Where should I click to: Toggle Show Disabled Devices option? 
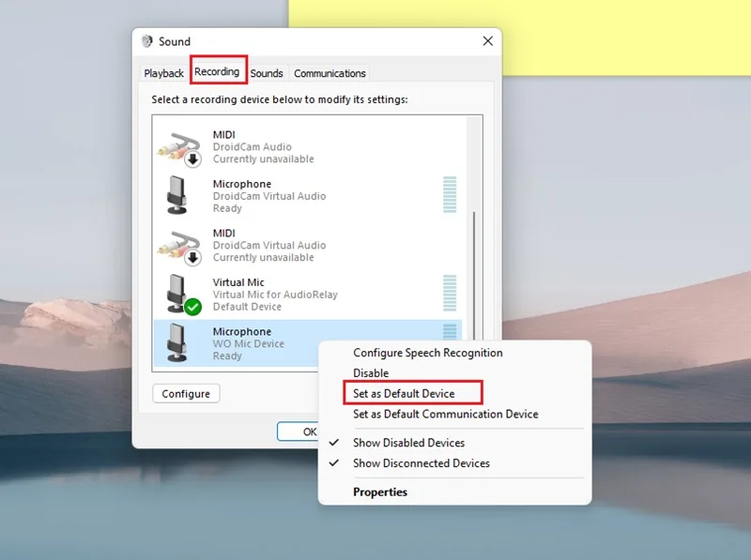(x=408, y=443)
